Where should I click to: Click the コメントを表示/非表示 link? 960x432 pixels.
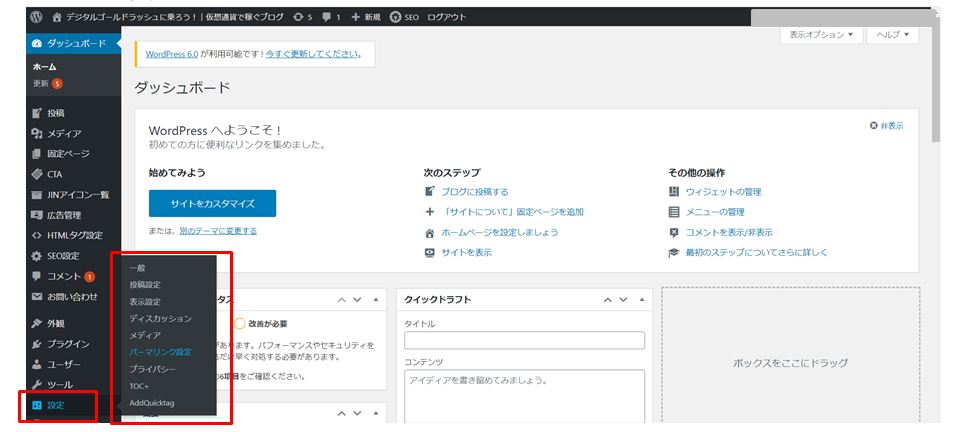coord(729,233)
